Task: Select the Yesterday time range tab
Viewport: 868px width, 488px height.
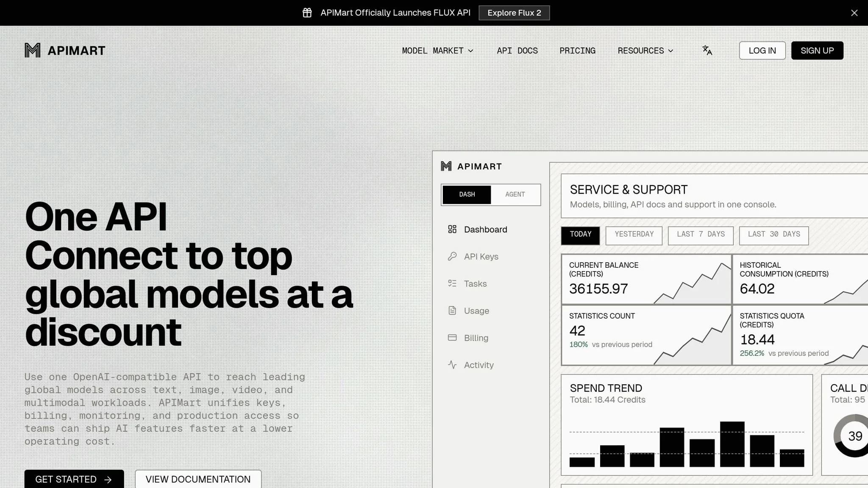Action: tap(634, 236)
